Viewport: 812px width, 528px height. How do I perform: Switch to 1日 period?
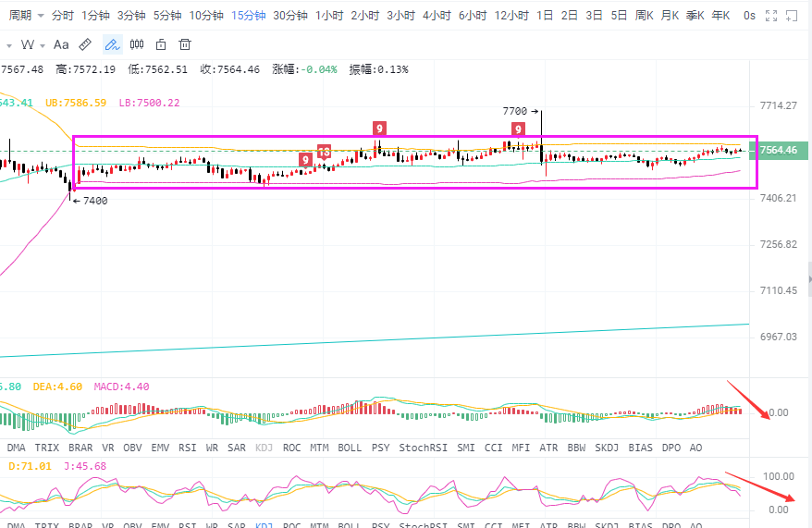(x=545, y=16)
